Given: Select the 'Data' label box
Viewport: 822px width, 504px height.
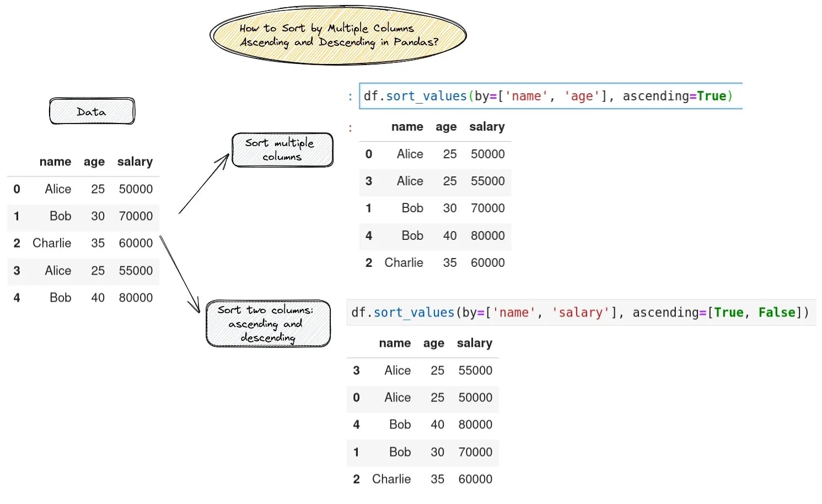Looking at the screenshot, I should click(92, 111).
